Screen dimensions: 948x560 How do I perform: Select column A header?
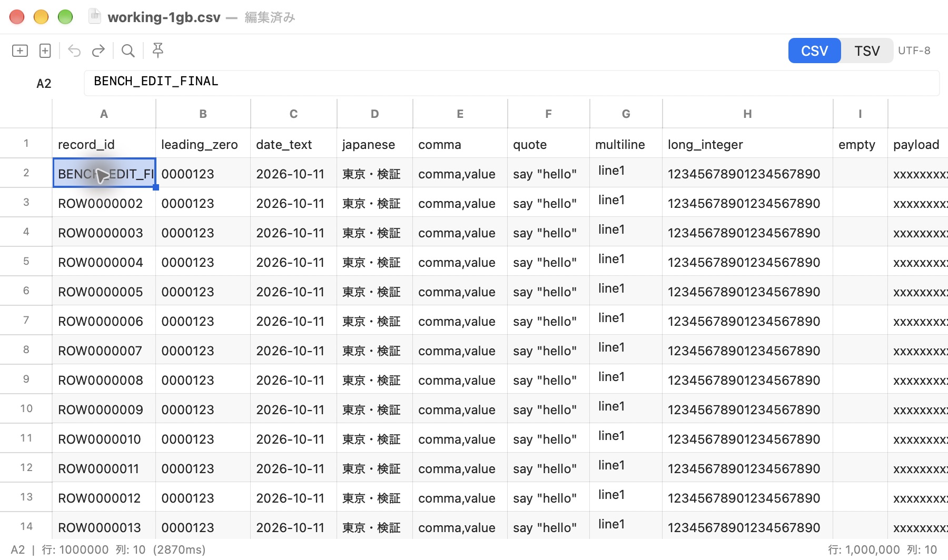tap(104, 114)
